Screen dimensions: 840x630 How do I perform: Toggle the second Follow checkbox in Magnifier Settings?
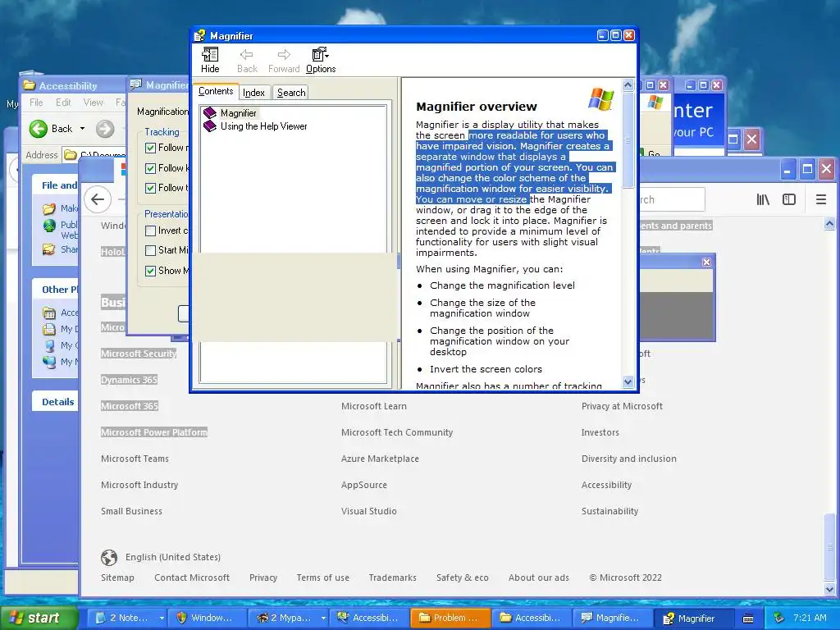point(151,168)
